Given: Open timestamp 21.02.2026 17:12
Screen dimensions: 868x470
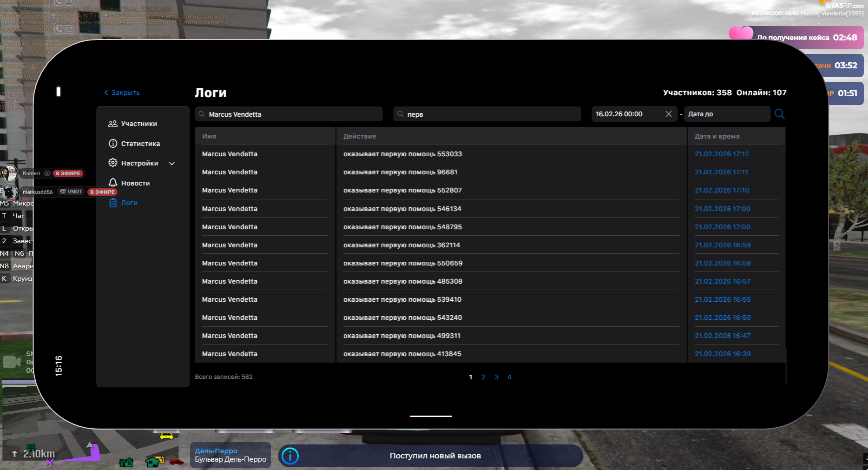Looking at the screenshot, I should [722, 154].
